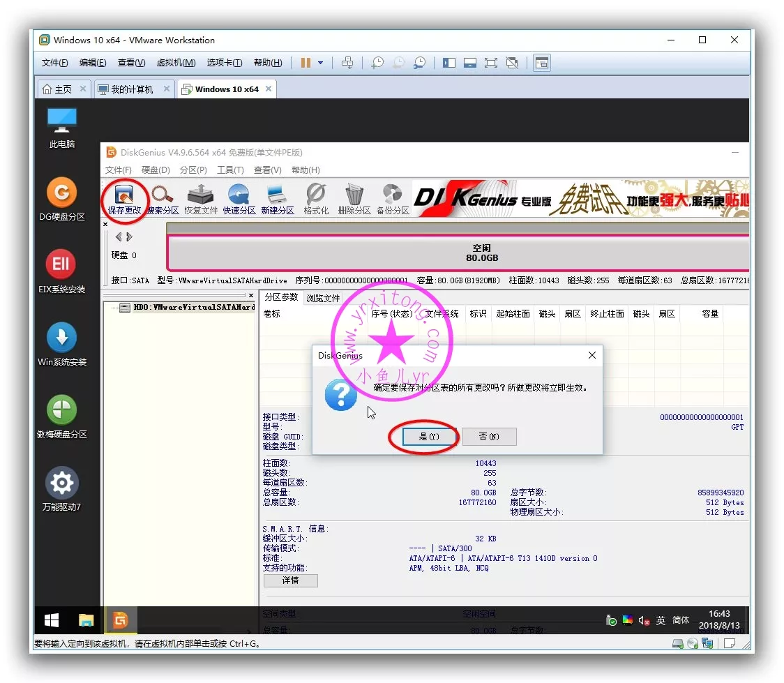Image resolution: width=784 pixels, height=683 pixels.
Task: Open DiskGenius 帮助(H) menu
Action: click(x=306, y=170)
